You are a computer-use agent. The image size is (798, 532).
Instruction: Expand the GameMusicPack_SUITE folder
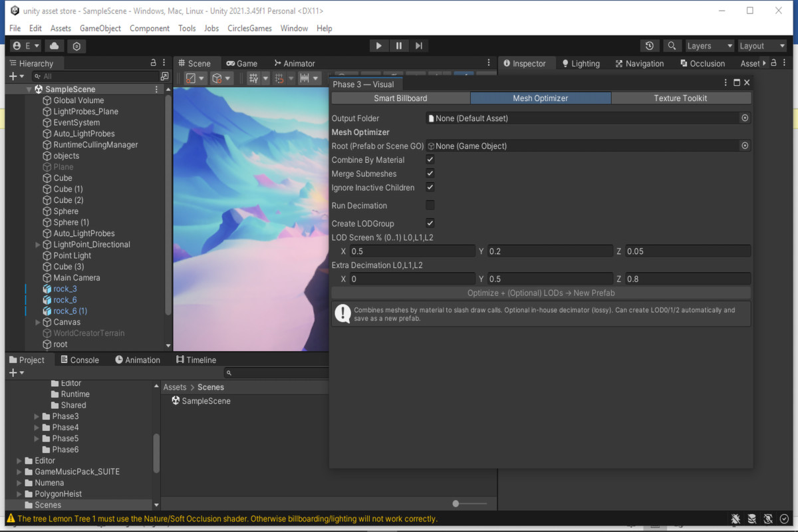coord(19,471)
